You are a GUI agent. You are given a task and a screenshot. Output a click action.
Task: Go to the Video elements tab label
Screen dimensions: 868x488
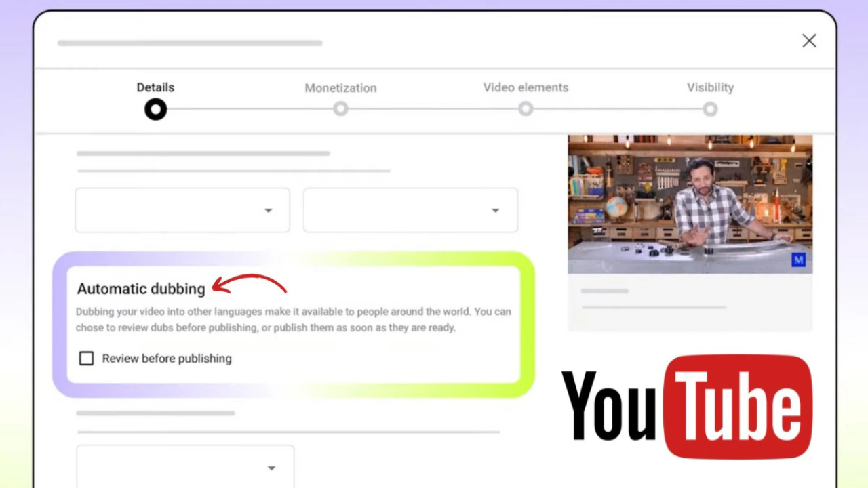[526, 87]
